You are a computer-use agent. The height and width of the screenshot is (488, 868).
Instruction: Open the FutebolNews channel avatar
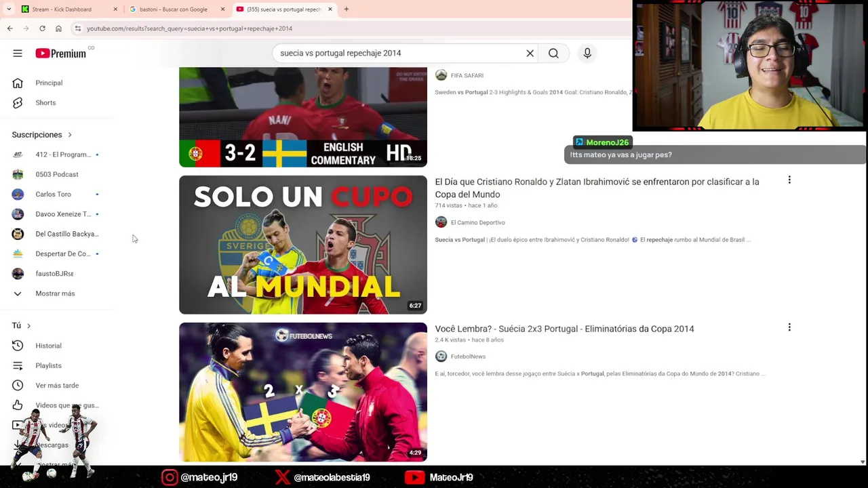pyautogui.click(x=441, y=357)
